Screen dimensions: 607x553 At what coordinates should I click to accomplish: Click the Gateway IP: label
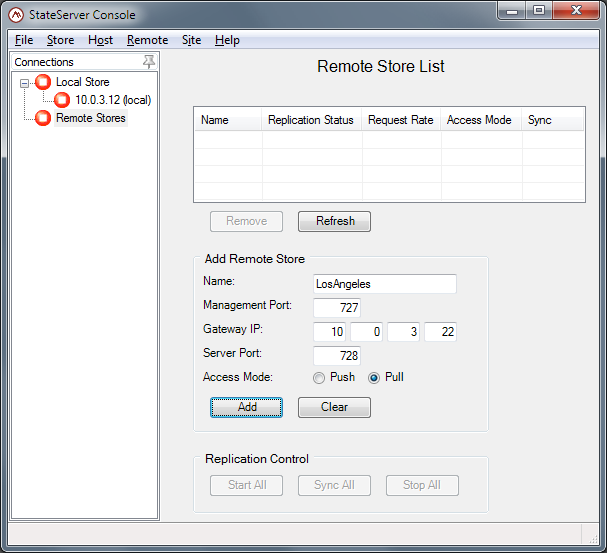(x=233, y=329)
